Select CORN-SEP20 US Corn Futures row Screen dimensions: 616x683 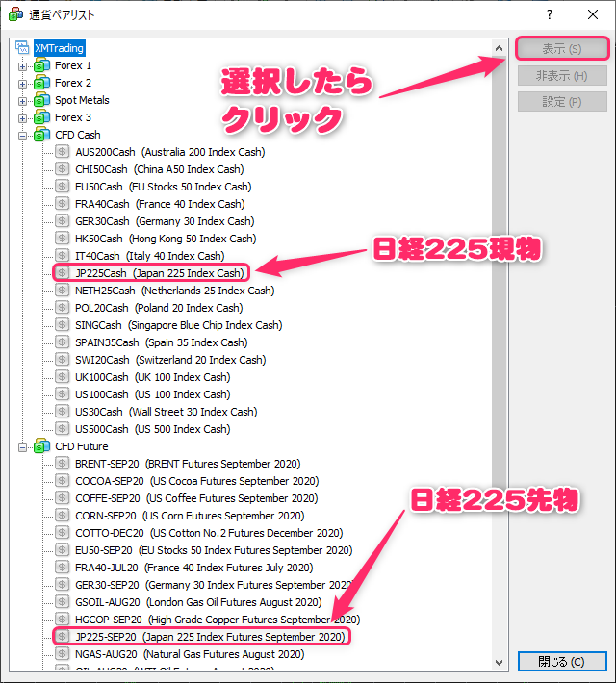coord(190,516)
